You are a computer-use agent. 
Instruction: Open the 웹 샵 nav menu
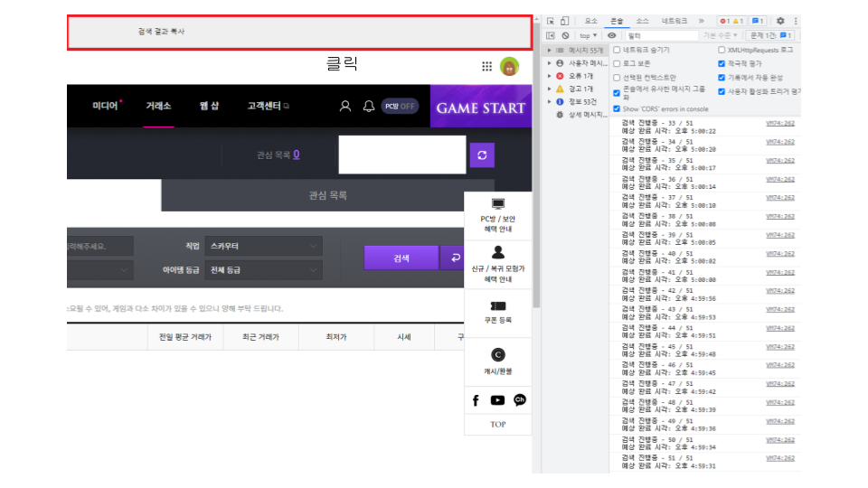tap(209, 107)
